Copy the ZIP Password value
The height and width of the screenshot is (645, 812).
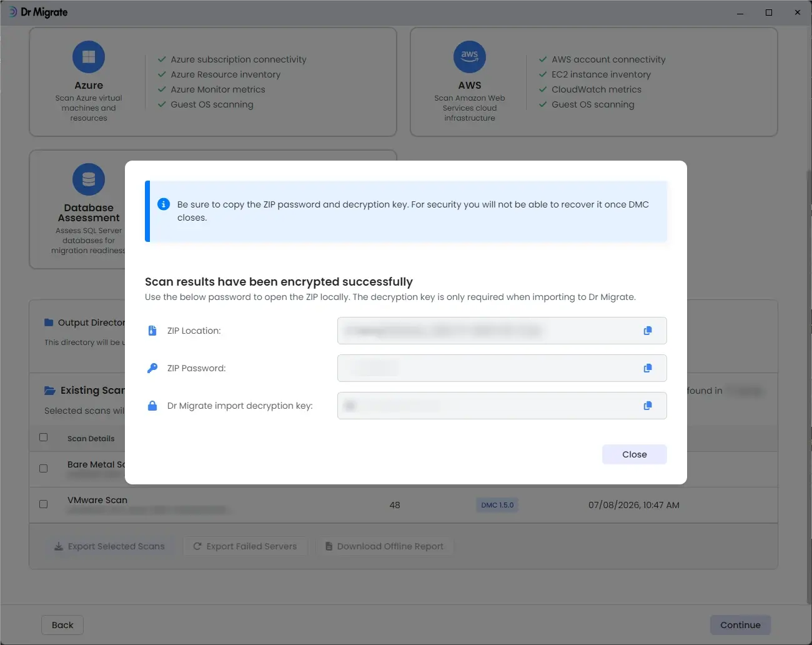(648, 368)
